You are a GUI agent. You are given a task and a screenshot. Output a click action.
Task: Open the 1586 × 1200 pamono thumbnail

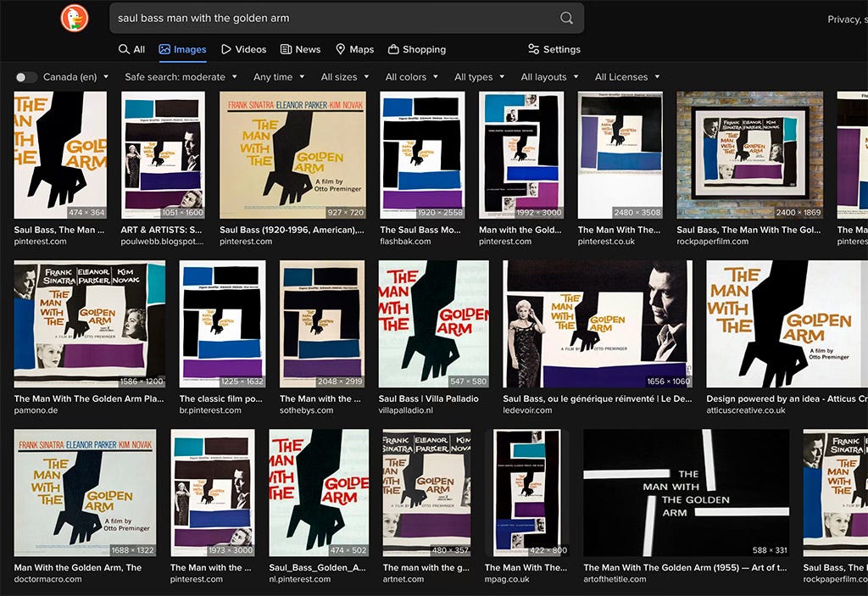[90, 324]
